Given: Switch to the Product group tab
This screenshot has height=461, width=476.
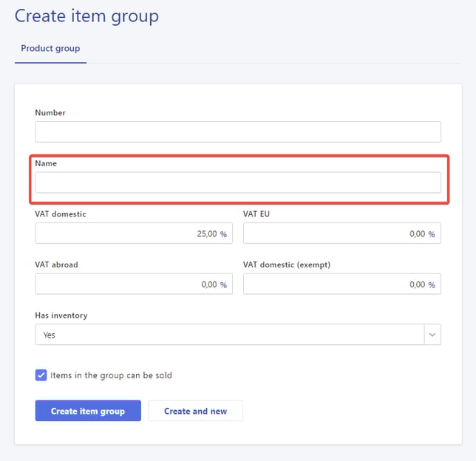Looking at the screenshot, I should tap(50, 49).
